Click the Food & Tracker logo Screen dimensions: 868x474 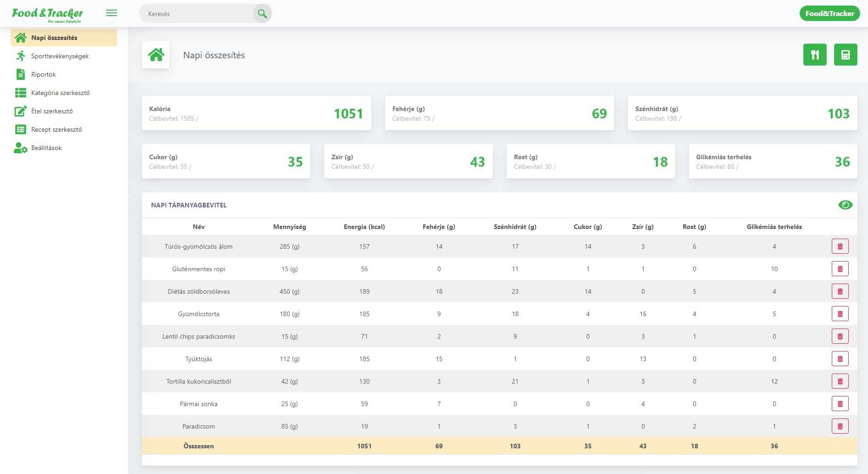47,15
